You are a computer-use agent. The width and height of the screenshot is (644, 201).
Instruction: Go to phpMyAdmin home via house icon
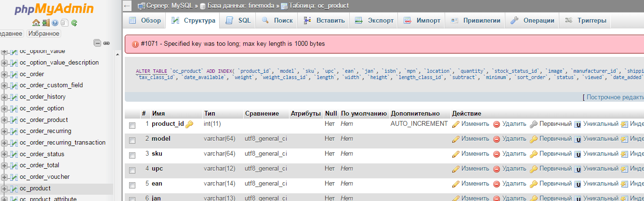tap(36, 23)
